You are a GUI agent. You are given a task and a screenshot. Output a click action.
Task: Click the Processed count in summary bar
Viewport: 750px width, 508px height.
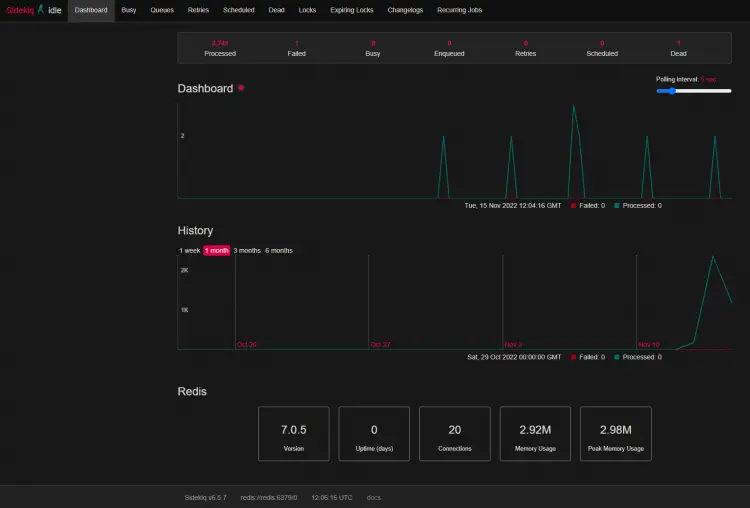pos(220,48)
